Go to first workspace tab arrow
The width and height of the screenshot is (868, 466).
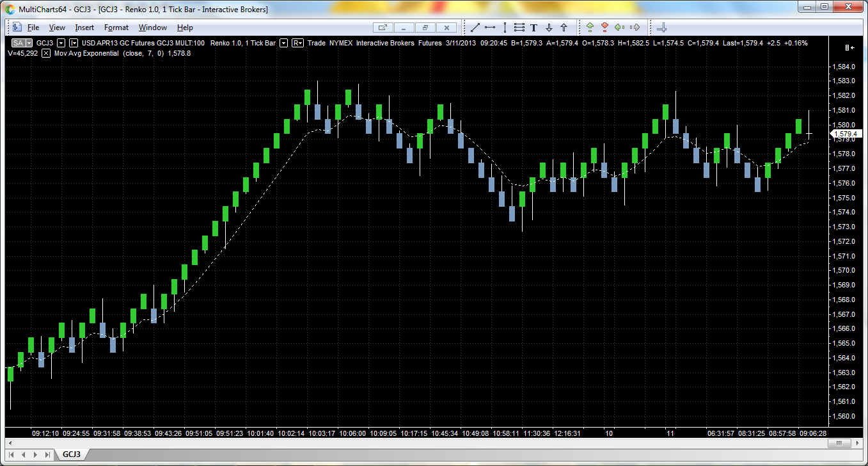pyautogui.click(x=12, y=454)
